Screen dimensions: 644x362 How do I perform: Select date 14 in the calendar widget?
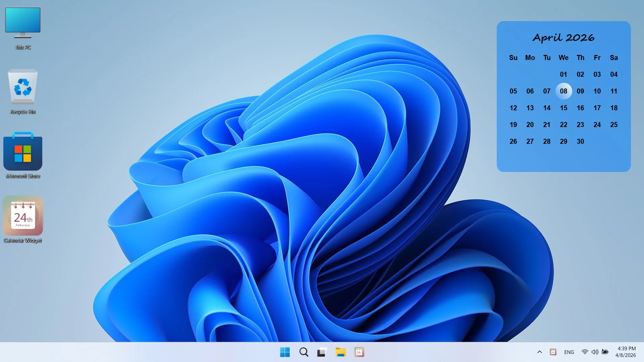(547, 108)
